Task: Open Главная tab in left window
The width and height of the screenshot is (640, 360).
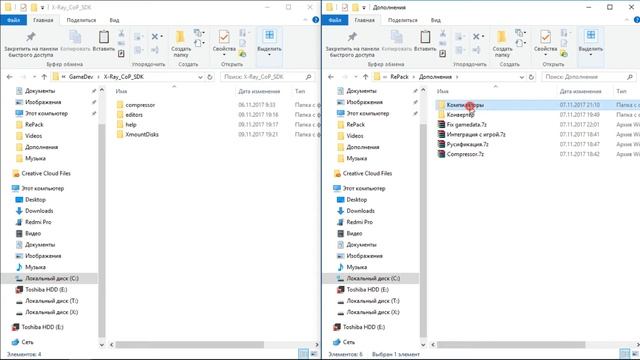Action: coord(43,20)
